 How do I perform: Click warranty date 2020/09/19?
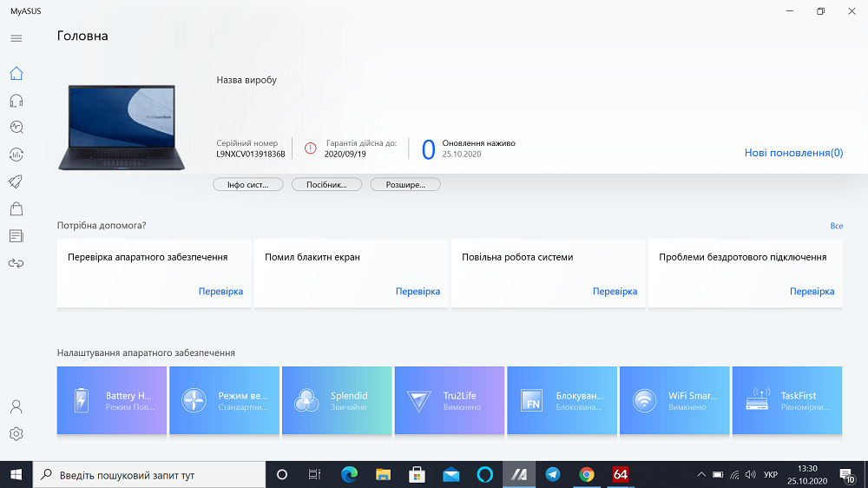coord(345,154)
